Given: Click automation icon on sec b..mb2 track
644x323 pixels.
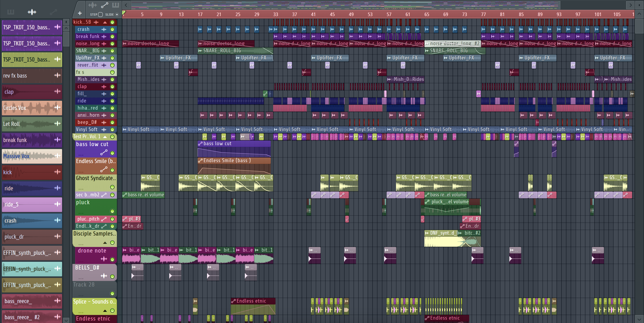Looking at the screenshot, I should 104,195.
